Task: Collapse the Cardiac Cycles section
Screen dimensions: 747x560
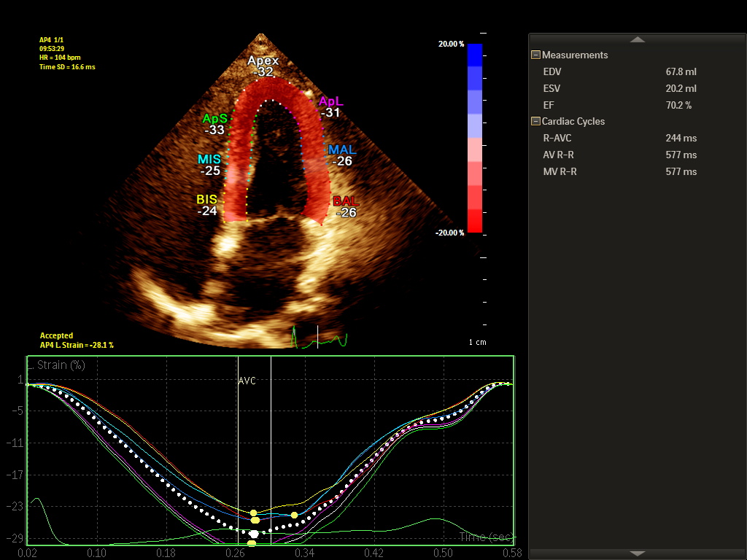Action: [x=536, y=121]
